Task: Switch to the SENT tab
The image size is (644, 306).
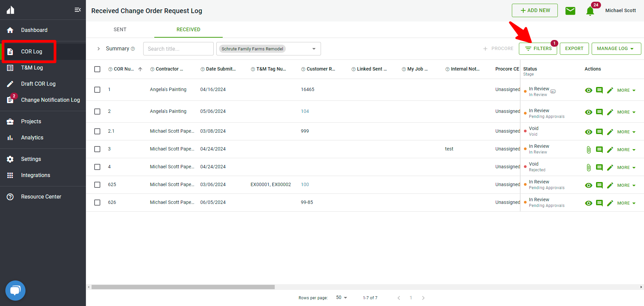Action: [120, 30]
